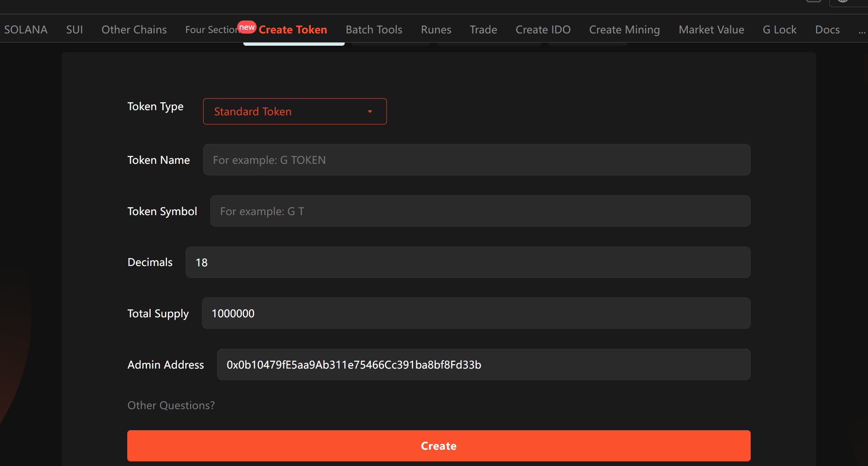Open the Four Sections menu item
Image resolution: width=868 pixels, height=466 pixels.
212,29
